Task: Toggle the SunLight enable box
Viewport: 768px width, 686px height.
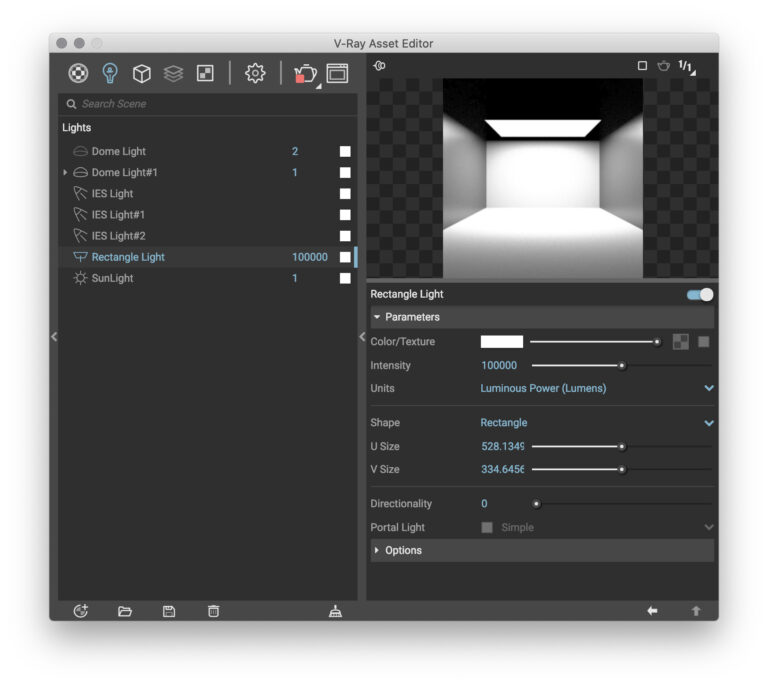Action: tap(345, 278)
